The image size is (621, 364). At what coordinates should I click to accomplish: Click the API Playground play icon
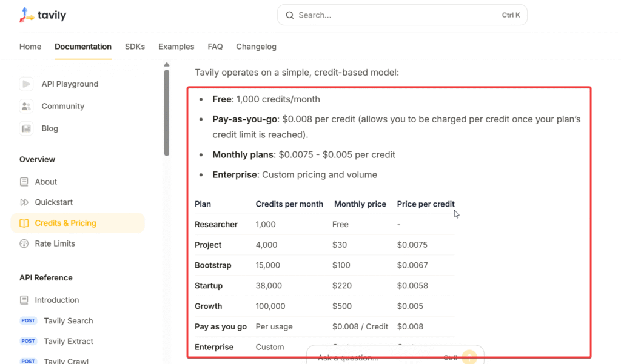tap(26, 84)
